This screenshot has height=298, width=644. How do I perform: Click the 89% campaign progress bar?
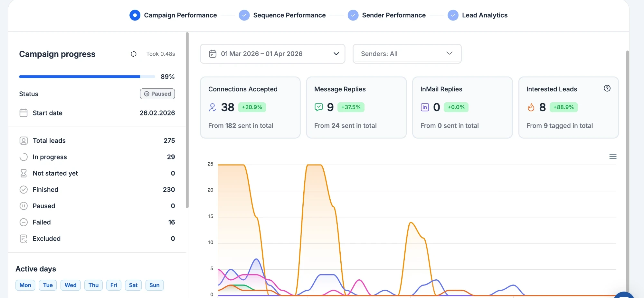coord(87,77)
